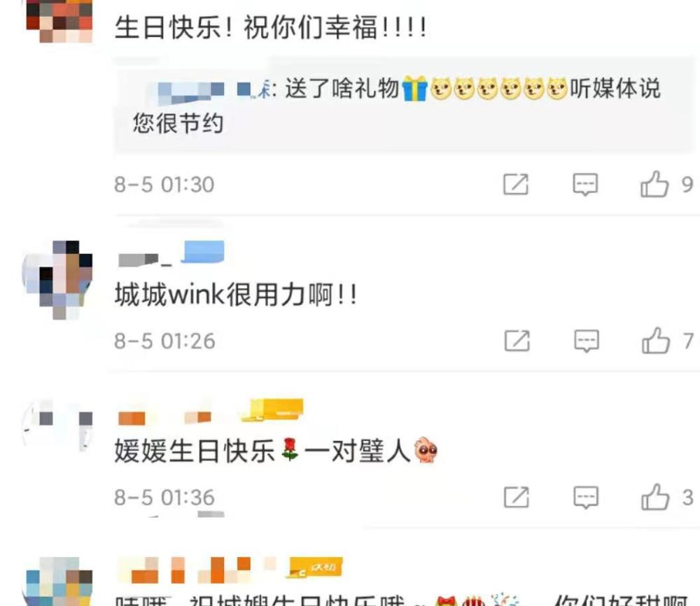This screenshot has width=700, height=606.
Task: Tap the blue badge beside 城城wink username
Action: click(202, 252)
